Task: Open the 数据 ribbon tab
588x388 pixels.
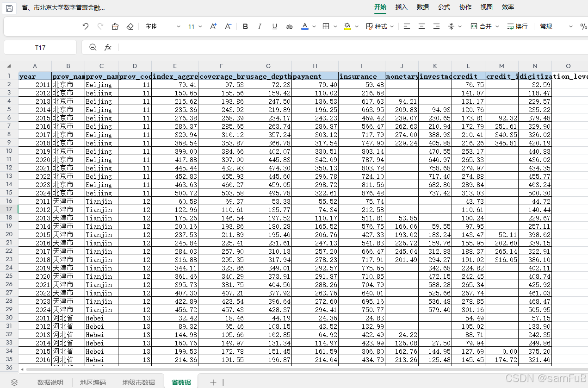Action: pos(422,7)
